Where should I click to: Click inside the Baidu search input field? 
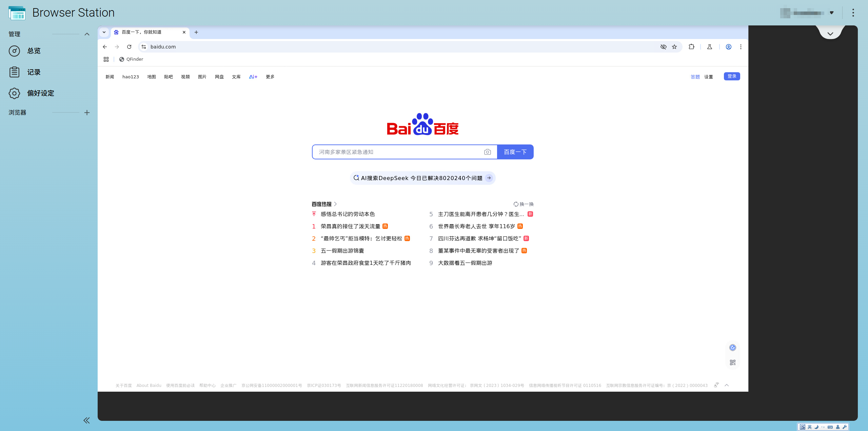pyautogui.click(x=397, y=152)
